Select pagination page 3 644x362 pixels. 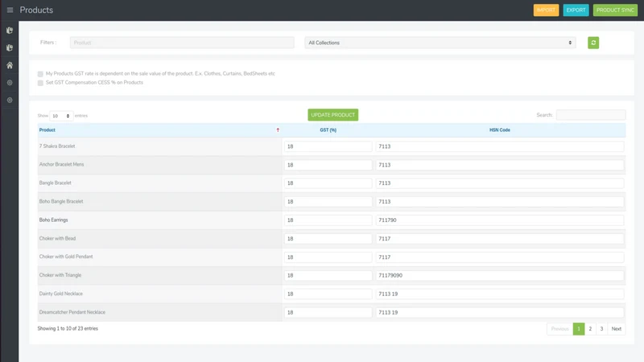coord(601,329)
